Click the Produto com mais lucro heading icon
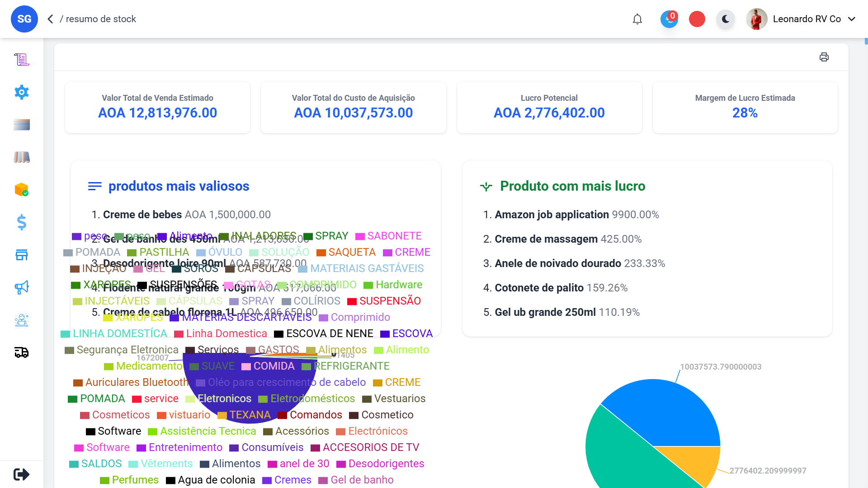The height and width of the screenshot is (488, 868). pyautogui.click(x=486, y=186)
